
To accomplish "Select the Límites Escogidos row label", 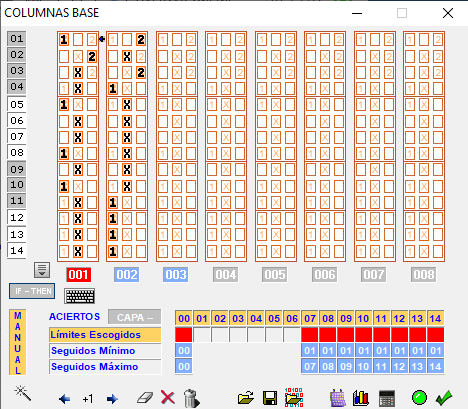I will pos(105,335).
